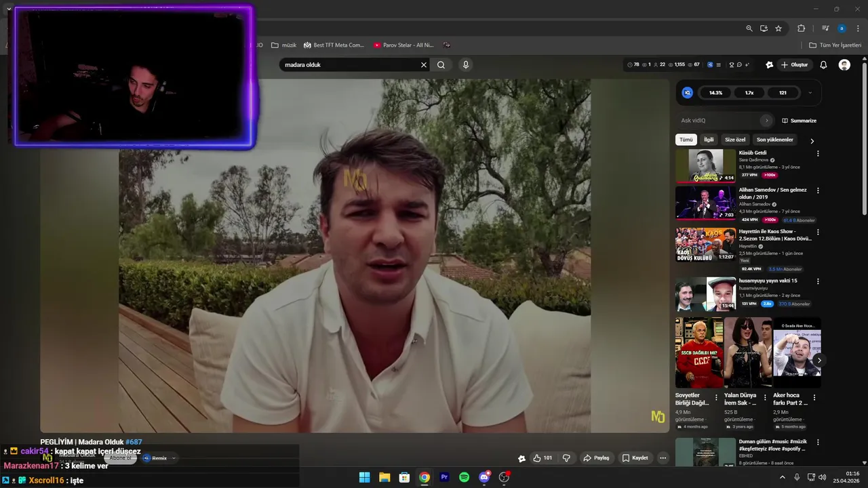This screenshot has width=868, height=488.
Task: Click the round blue IQ score badge
Action: 687,93
